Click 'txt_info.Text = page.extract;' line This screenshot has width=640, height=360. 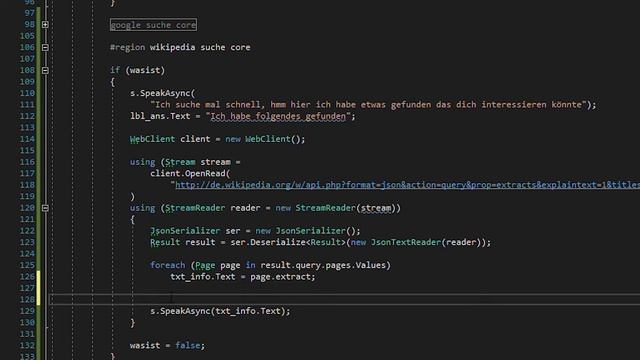[x=243, y=277]
